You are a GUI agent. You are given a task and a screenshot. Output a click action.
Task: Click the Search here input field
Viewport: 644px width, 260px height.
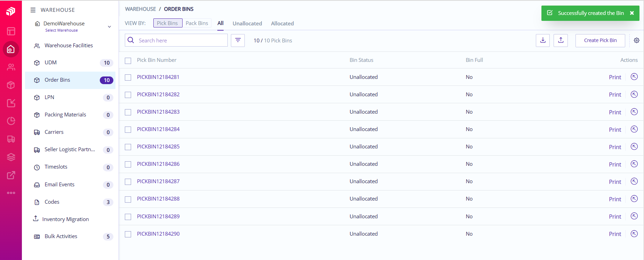[x=181, y=40]
